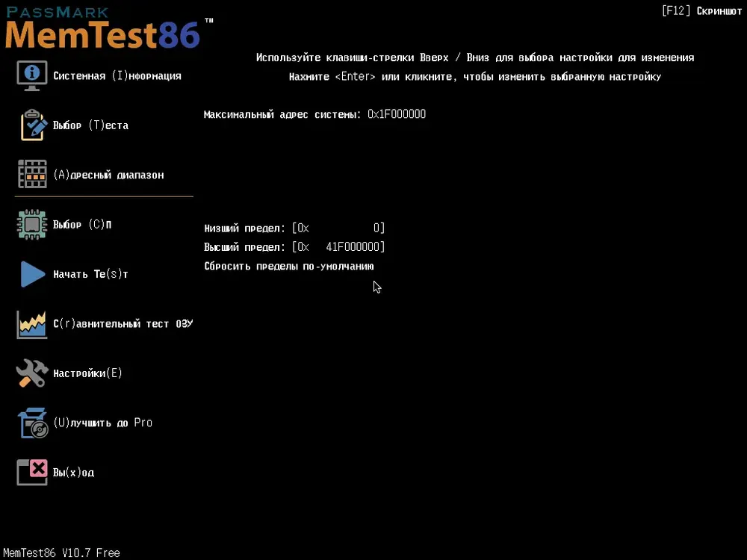Screen dimensions: 747x560
Task: Click the Exit window icon with X
Action: [x=32, y=472]
